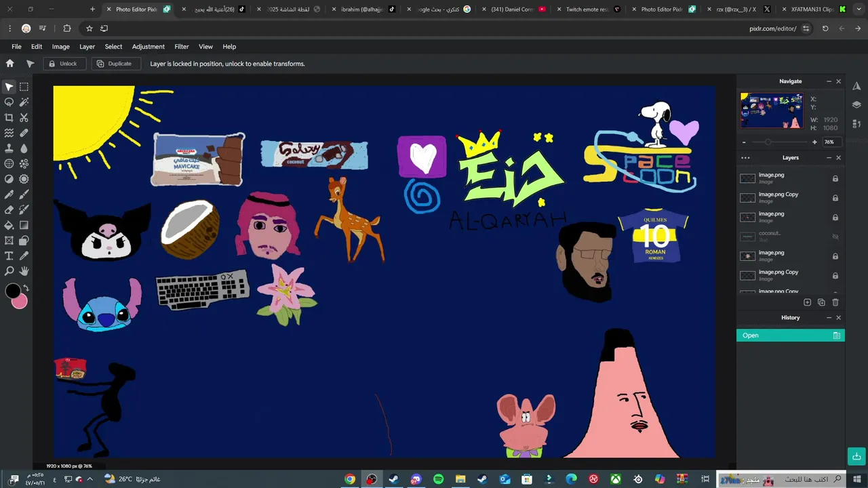The width and height of the screenshot is (868, 488).
Task: Select the Crop tool
Action: [9, 118]
